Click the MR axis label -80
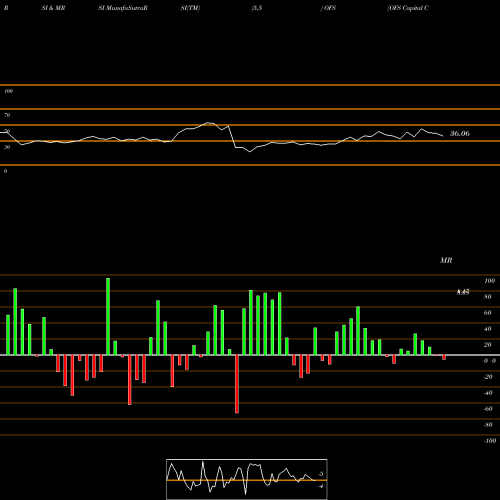The height and width of the screenshot is (500, 500). point(488,425)
